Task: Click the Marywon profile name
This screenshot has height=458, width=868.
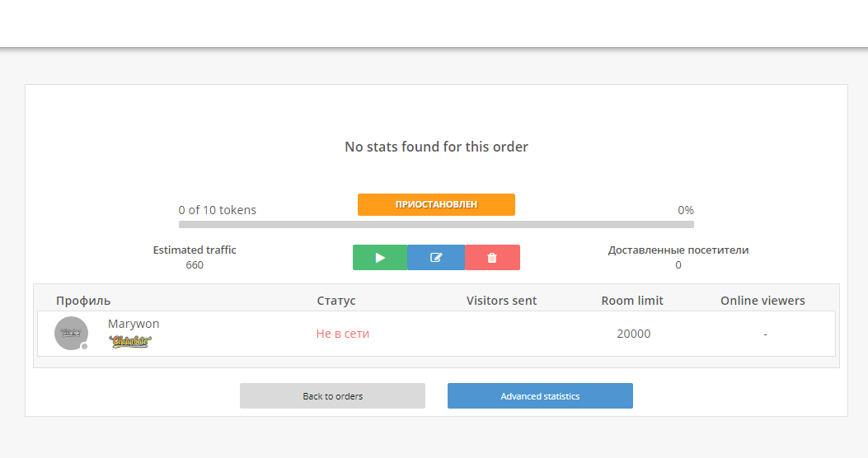Action: point(134,324)
